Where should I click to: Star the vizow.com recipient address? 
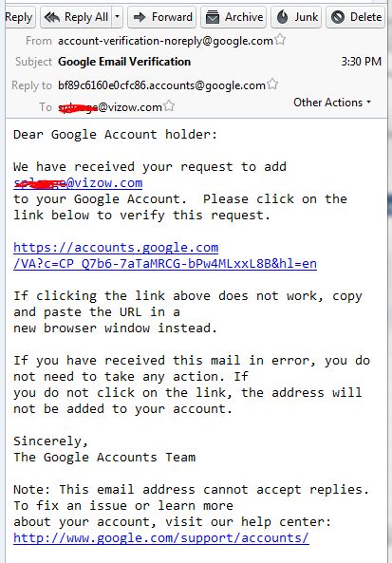(x=169, y=105)
